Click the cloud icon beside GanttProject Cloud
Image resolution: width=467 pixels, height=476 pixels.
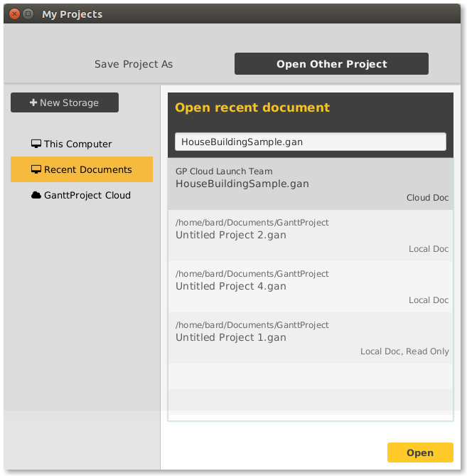point(36,195)
